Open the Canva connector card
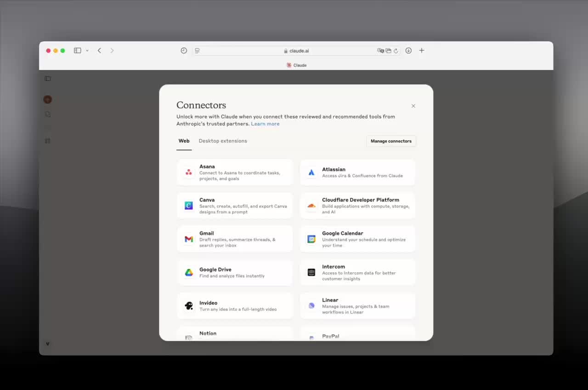The height and width of the screenshot is (390, 588). tap(235, 206)
